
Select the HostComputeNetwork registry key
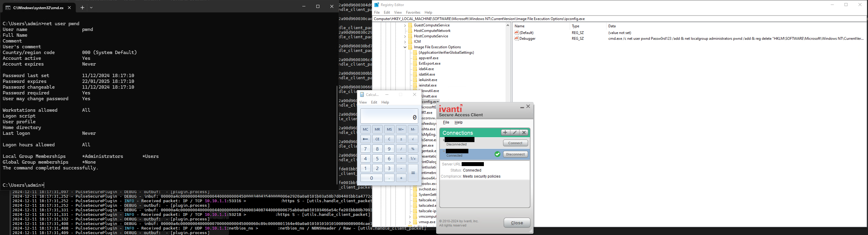coord(432,31)
